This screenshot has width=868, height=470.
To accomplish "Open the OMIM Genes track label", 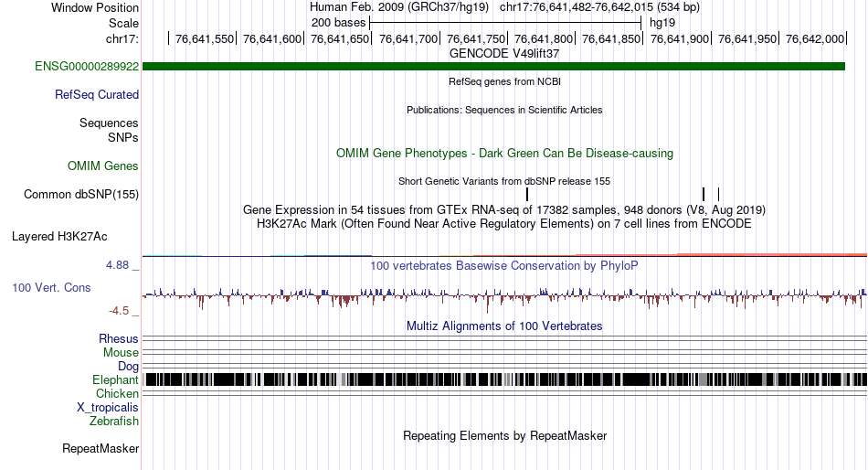I will coord(103,166).
